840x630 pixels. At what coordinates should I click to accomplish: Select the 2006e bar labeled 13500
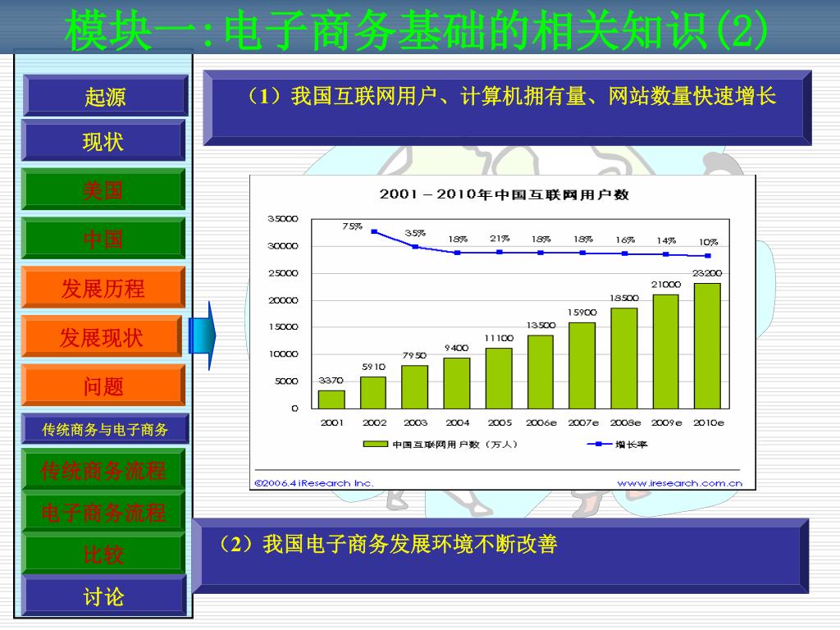pyautogui.click(x=541, y=372)
